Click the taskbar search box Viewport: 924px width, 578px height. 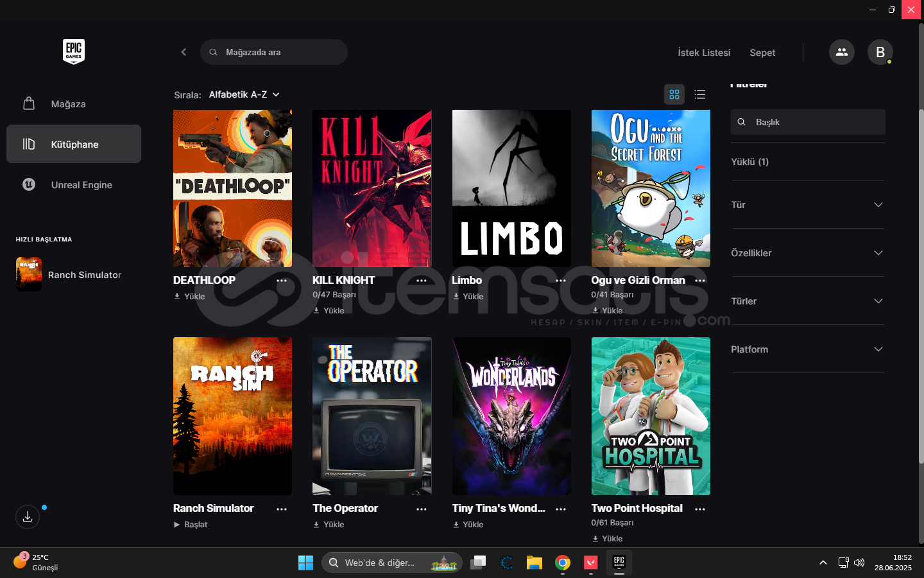click(x=391, y=563)
